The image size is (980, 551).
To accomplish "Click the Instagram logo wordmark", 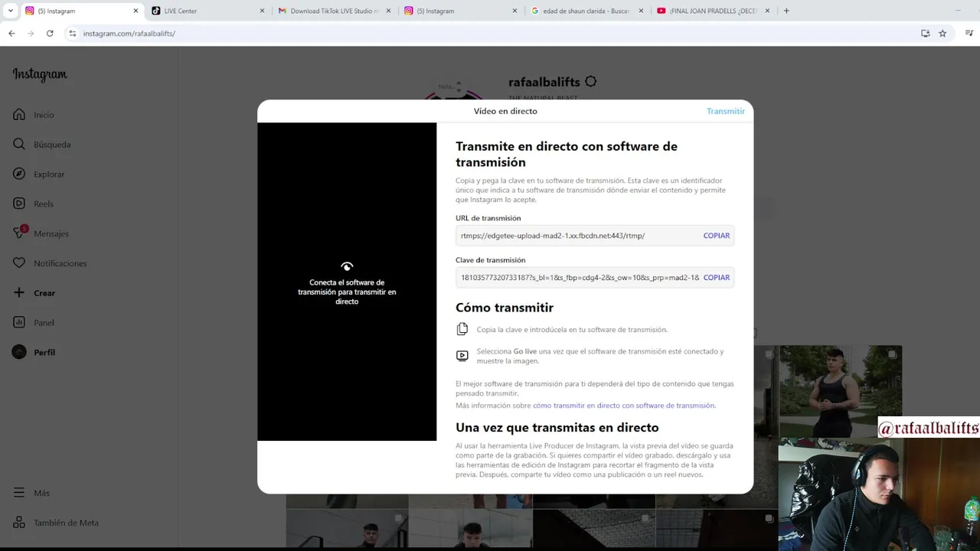I will pos(40,74).
